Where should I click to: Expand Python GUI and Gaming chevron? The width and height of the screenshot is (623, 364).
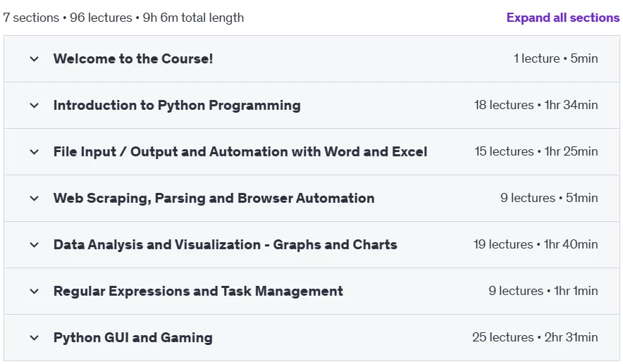(x=34, y=338)
